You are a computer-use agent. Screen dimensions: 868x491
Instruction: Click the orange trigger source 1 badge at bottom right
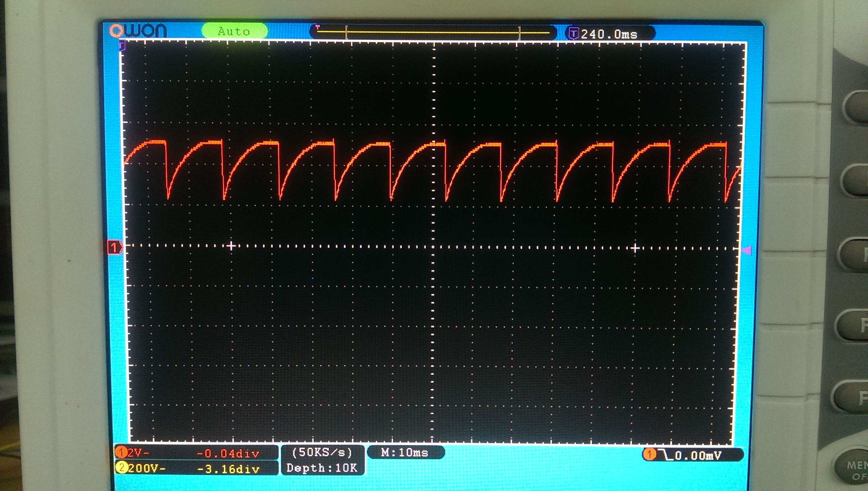(649, 454)
